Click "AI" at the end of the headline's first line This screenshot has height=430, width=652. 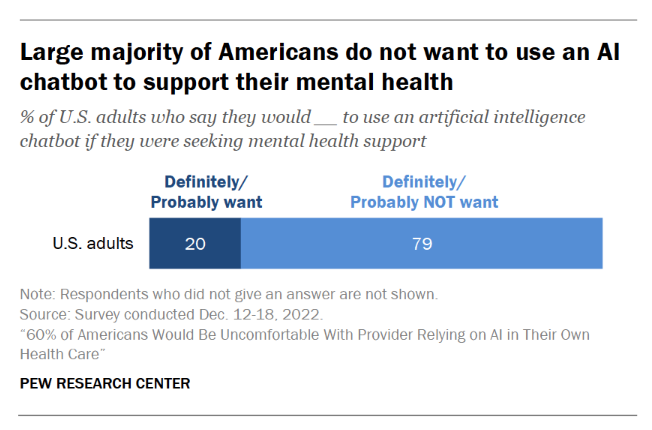point(606,52)
